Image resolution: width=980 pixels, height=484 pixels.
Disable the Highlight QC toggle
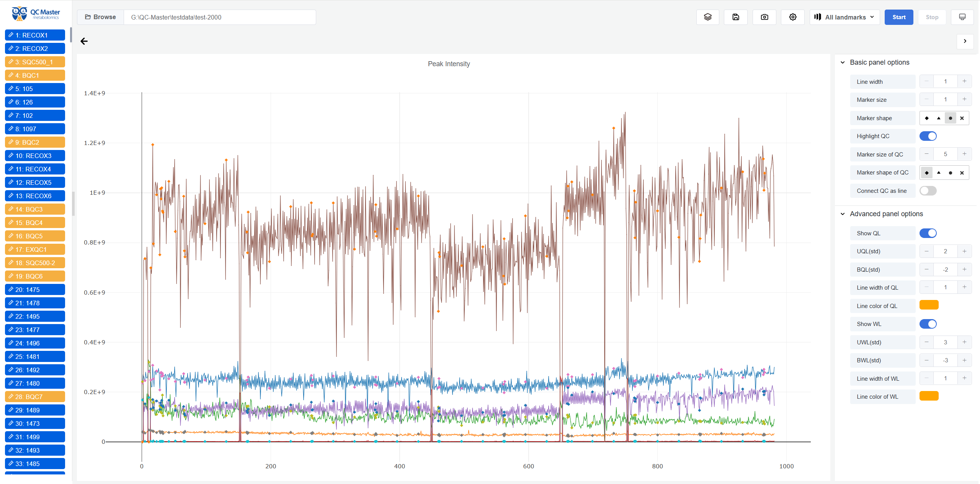click(928, 136)
